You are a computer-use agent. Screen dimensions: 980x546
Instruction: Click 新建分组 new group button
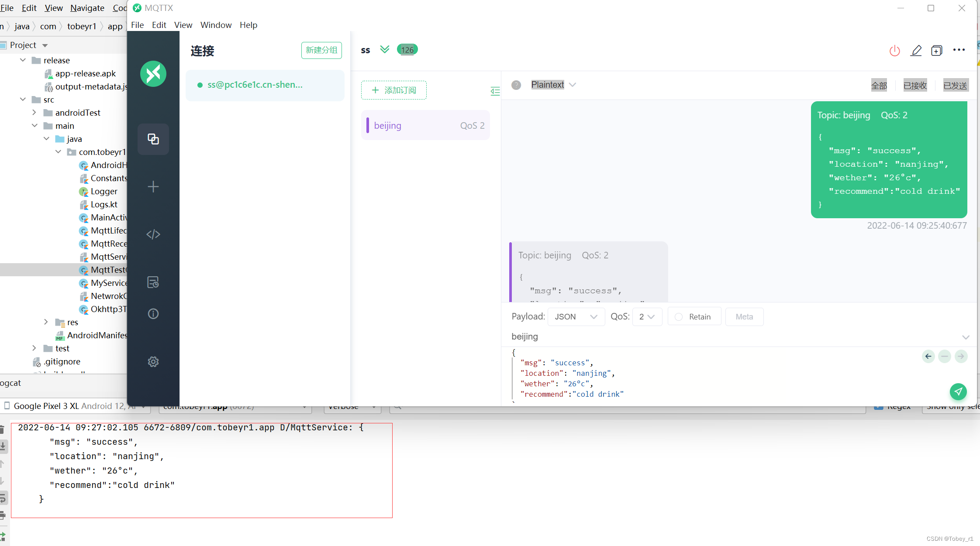[321, 51]
